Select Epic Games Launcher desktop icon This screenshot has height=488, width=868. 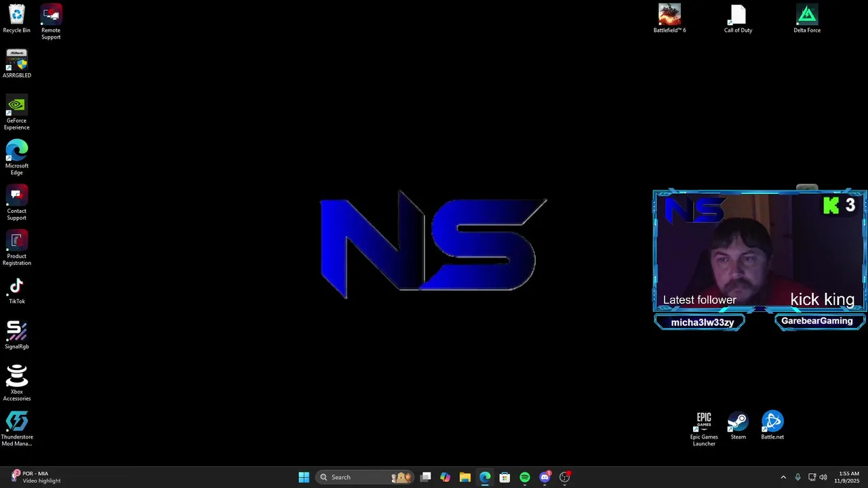click(x=704, y=428)
